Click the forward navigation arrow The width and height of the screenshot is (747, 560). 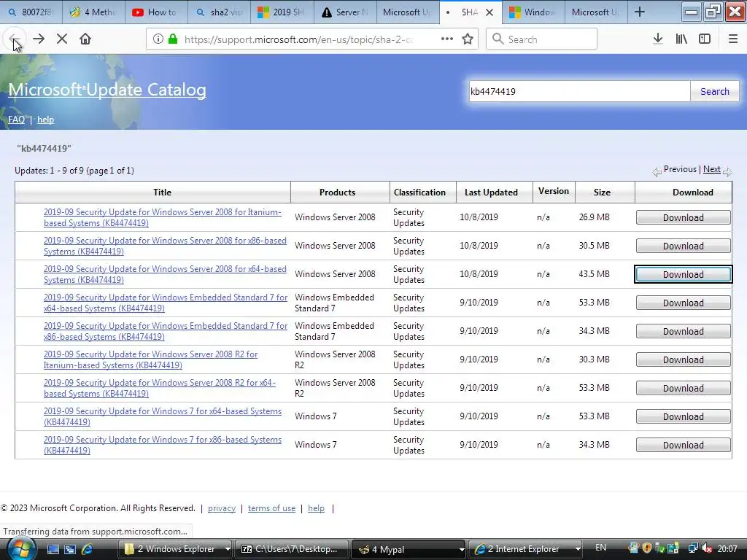coord(39,39)
